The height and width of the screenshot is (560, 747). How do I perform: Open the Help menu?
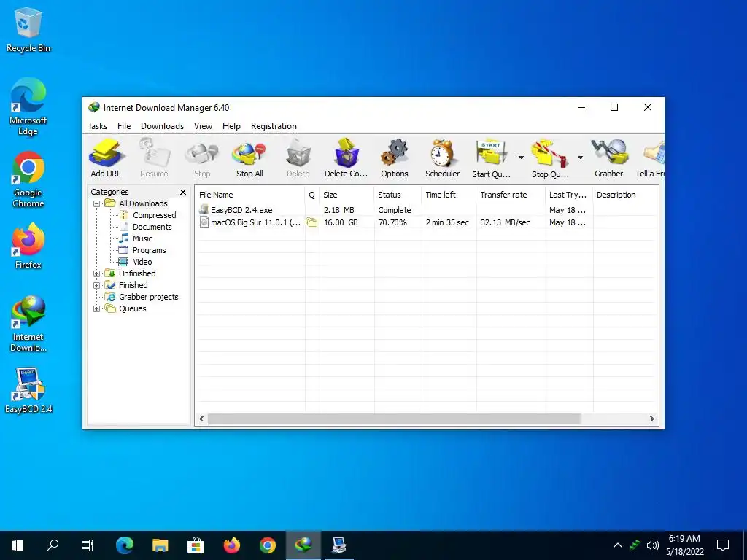click(x=231, y=126)
